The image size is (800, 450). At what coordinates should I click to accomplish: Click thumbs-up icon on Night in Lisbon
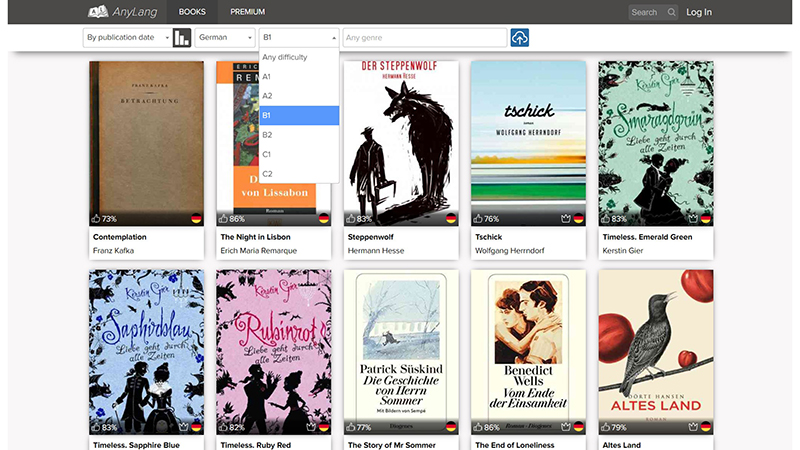(223, 218)
